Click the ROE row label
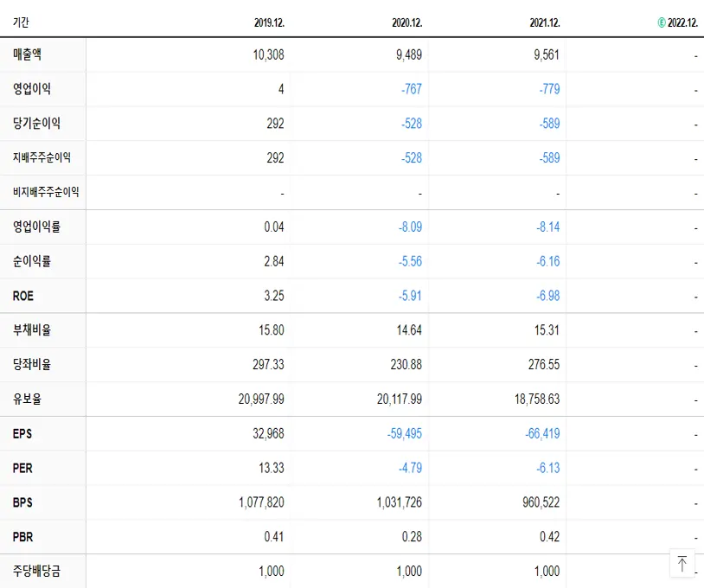This screenshot has height=588, width=704. coord(23,296)
